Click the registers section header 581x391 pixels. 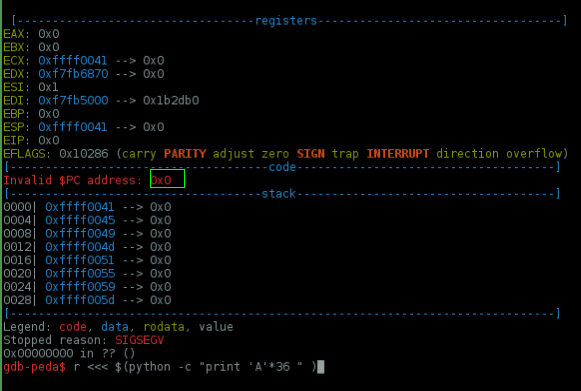pyautogui.click(x=286, y=21)
